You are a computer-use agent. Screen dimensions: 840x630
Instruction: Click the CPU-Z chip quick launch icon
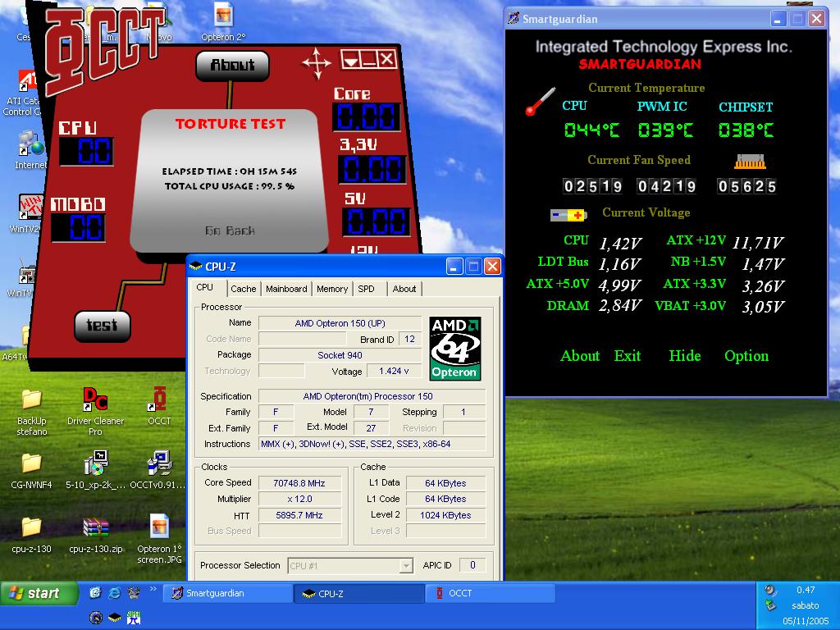tap(115, 618)
